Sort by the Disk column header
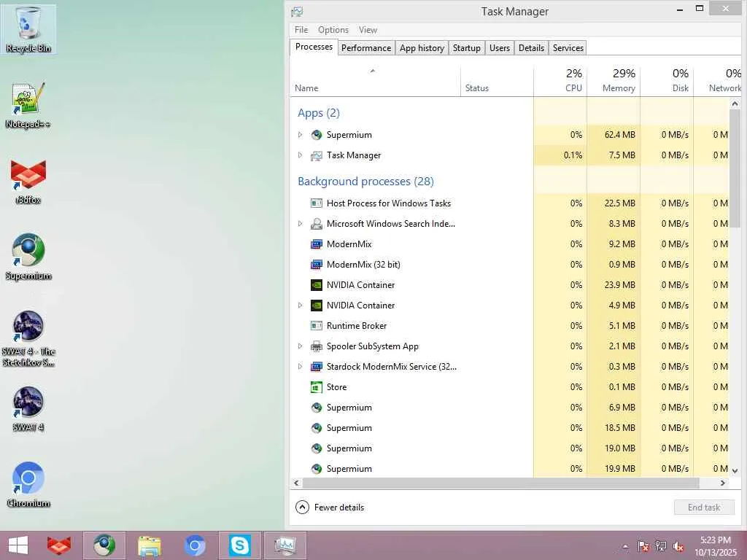Viewport: 747px width, 560px height. pyautogui.click(x=667, y=82)
